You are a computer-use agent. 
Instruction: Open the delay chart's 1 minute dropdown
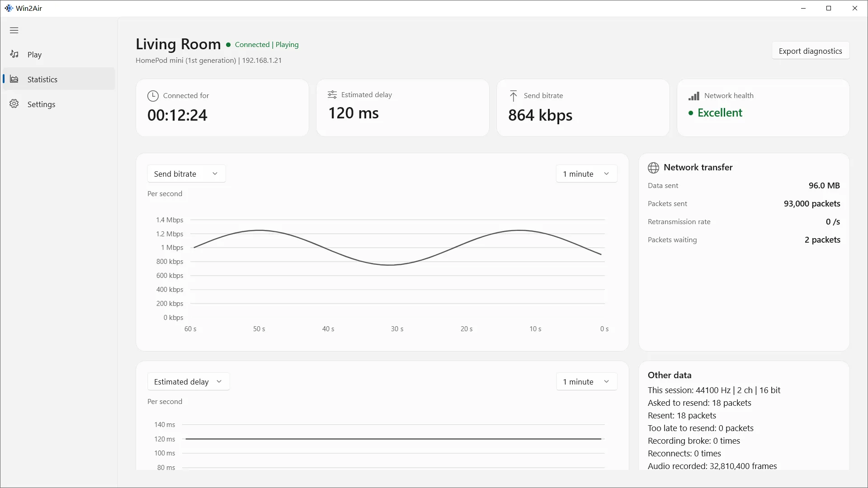coord(586,381)
